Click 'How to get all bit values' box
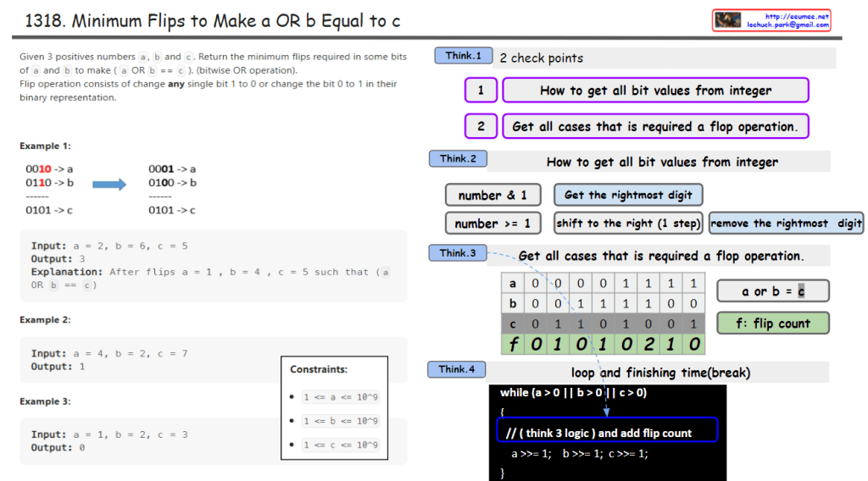868x481 pixels. (x=655, y=91)
